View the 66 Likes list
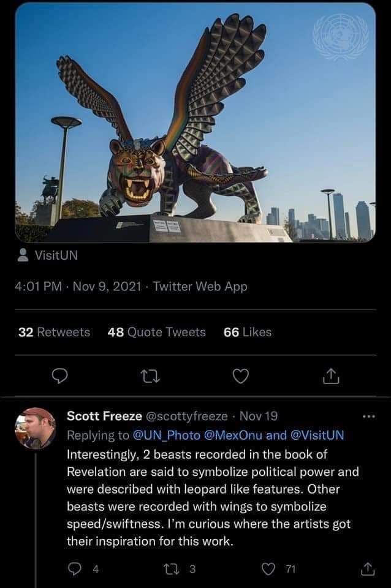Screen dimensions: 391x588 click(x=248, y=332)
